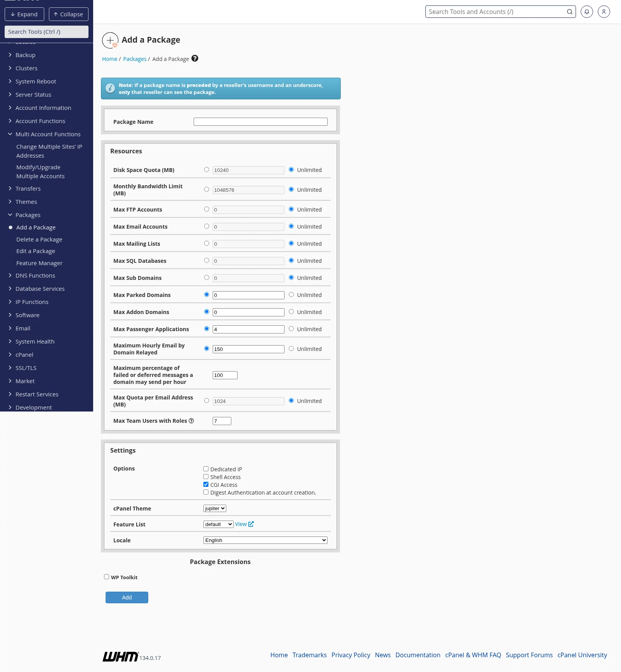
Task: Select Add a Package sidebar item
Action: point(36,227)
